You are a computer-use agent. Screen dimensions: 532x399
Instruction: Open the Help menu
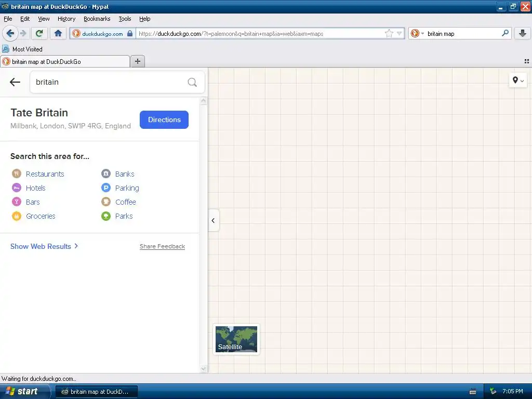pyautogui.click(x=144, y=19)
